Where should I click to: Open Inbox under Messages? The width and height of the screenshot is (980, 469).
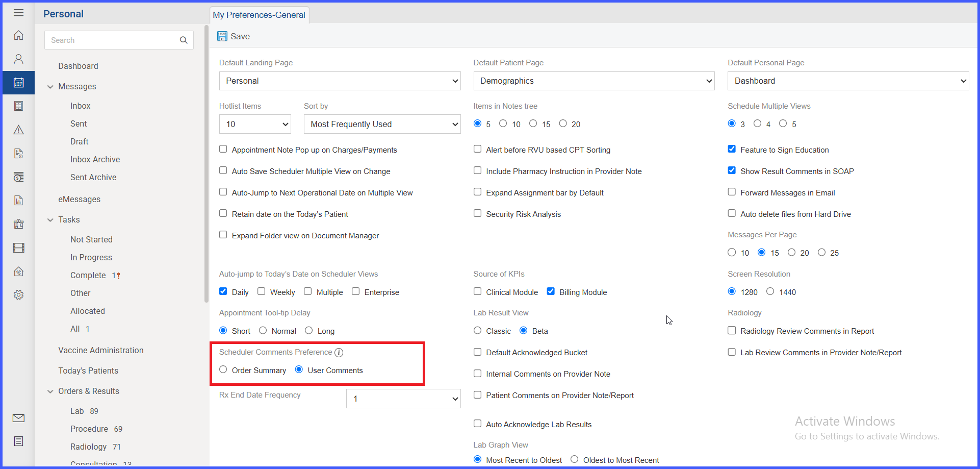80,106
